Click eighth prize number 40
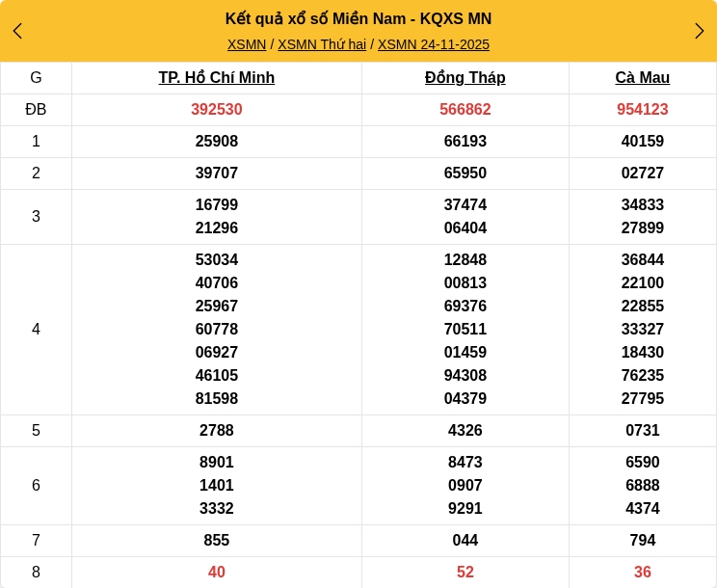The image size is (717, 588). (217, 573)
